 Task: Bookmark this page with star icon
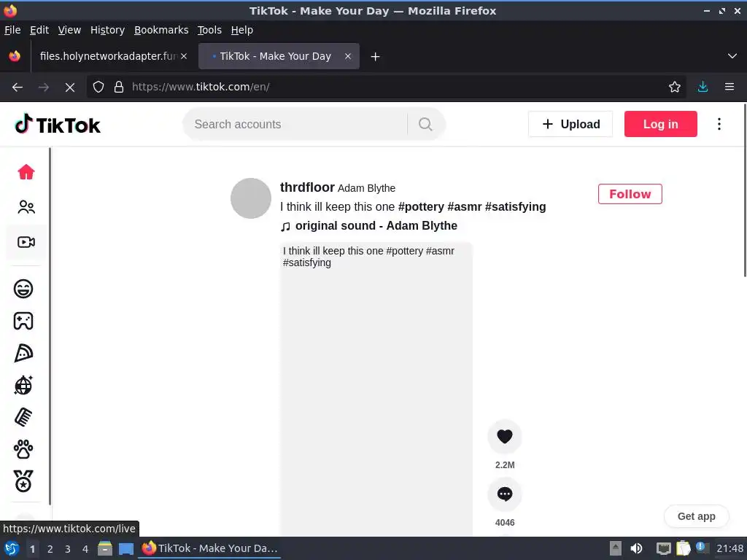(x=674, y=87)
